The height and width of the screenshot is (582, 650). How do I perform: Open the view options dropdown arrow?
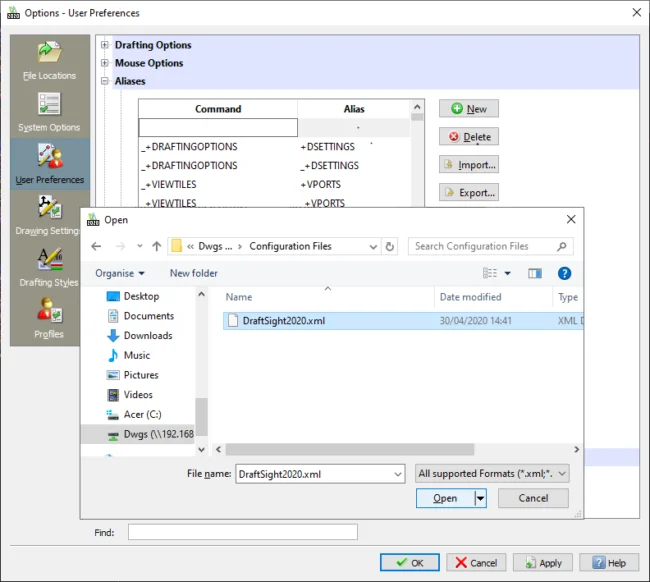[507, 273]
